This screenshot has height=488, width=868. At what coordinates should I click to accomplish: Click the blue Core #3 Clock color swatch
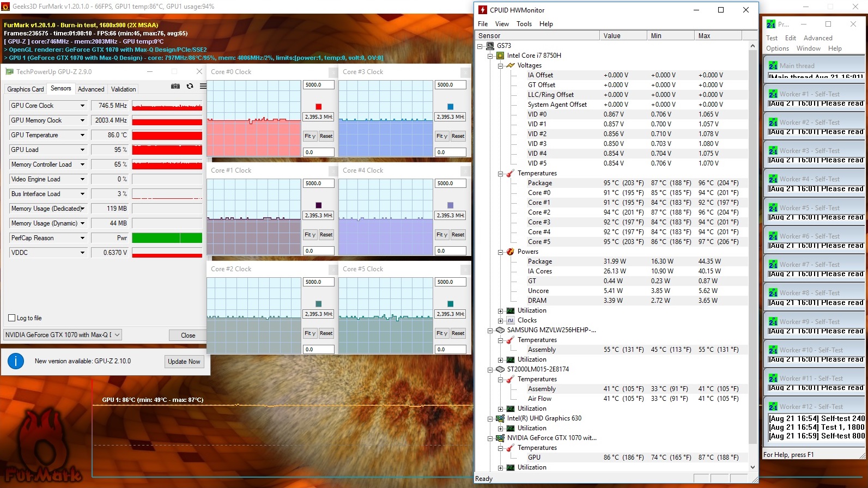(451, 107)
